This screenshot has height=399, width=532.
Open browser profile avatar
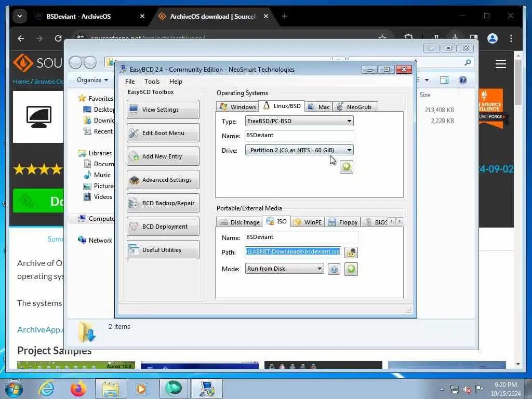click(493, 38)
